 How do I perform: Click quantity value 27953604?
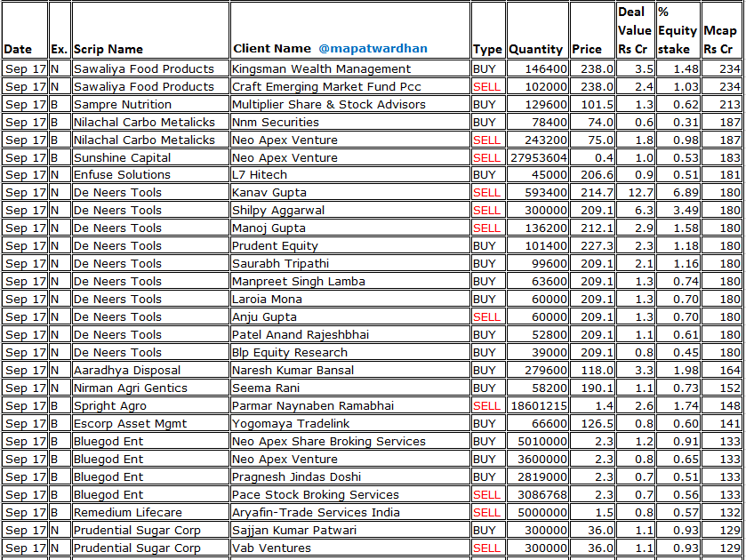pyautogui.click(x=539, y=157)
